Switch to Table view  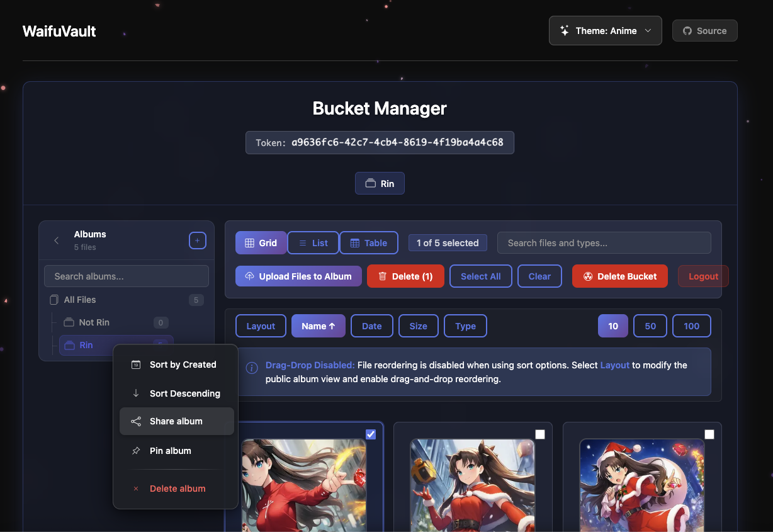(369, 243)
